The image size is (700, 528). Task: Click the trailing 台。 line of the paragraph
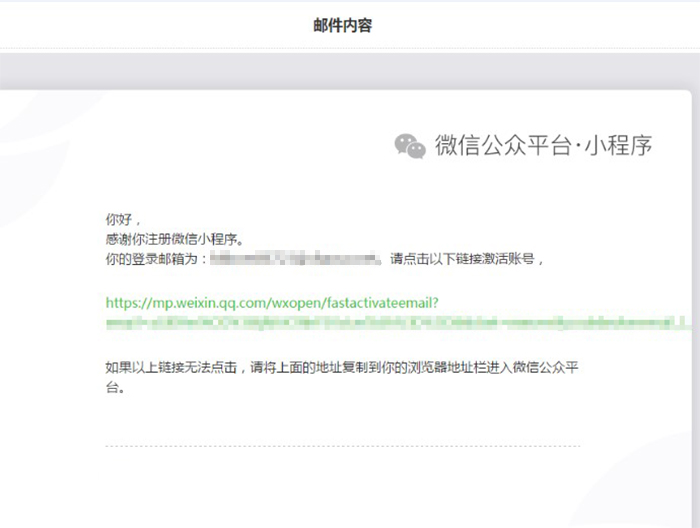click(x=116, y=386)
